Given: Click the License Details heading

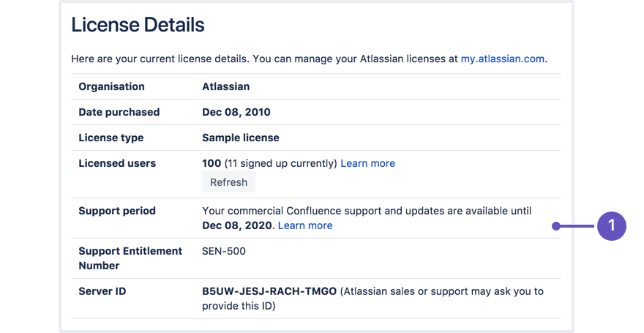Looking at the screenshot, I should point(138,25).
